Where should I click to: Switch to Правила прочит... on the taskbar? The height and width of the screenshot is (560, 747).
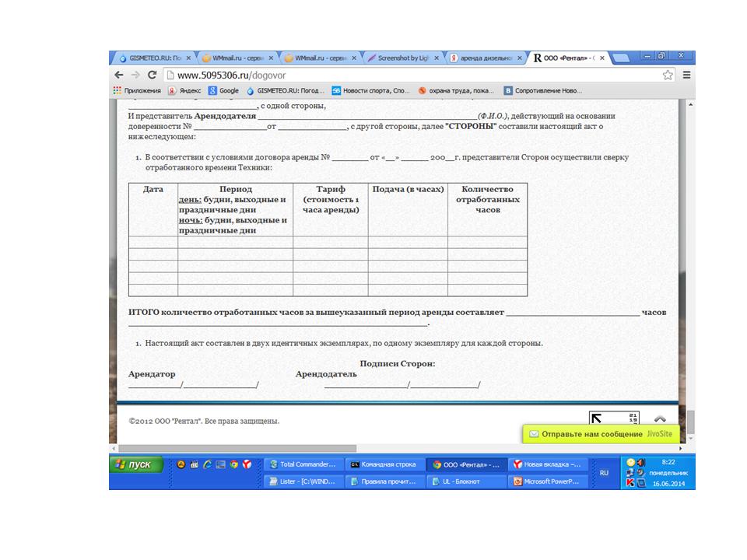point(385,481)
